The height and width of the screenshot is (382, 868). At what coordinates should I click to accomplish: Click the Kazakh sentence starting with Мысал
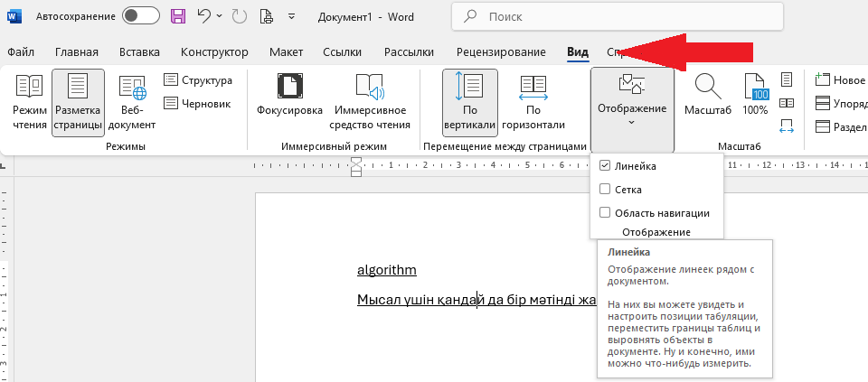[476, 300]
